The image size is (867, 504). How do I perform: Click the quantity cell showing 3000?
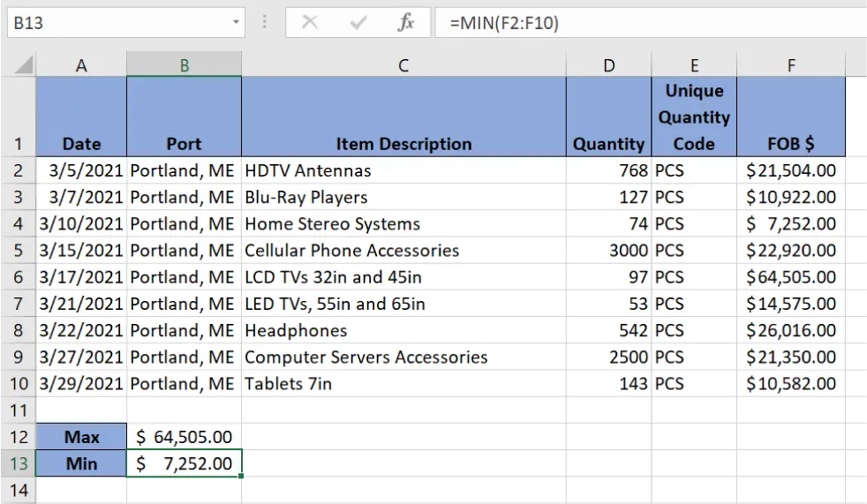click(x=608, y=251)
